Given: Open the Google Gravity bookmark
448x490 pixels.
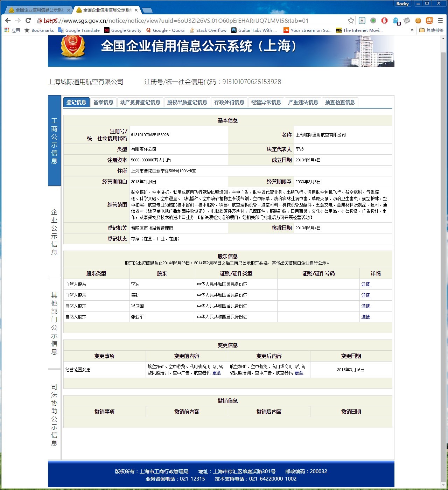Looking at the screenshot, I should pos(123,30).
